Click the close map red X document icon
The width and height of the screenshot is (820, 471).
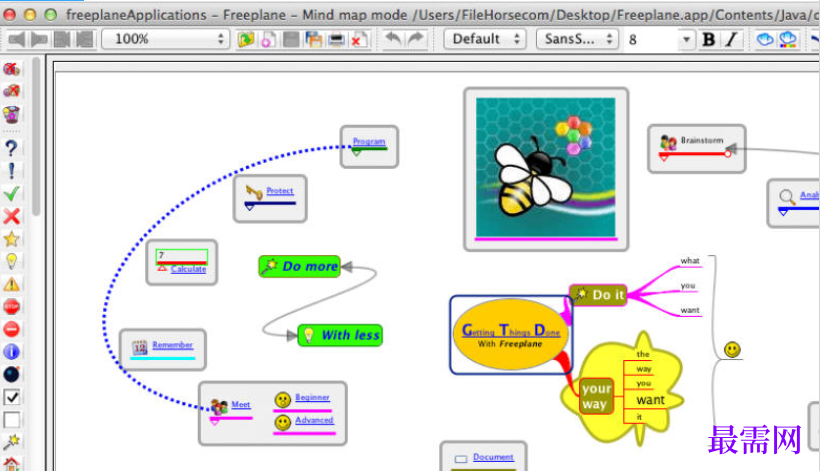[x=359, y=39]
